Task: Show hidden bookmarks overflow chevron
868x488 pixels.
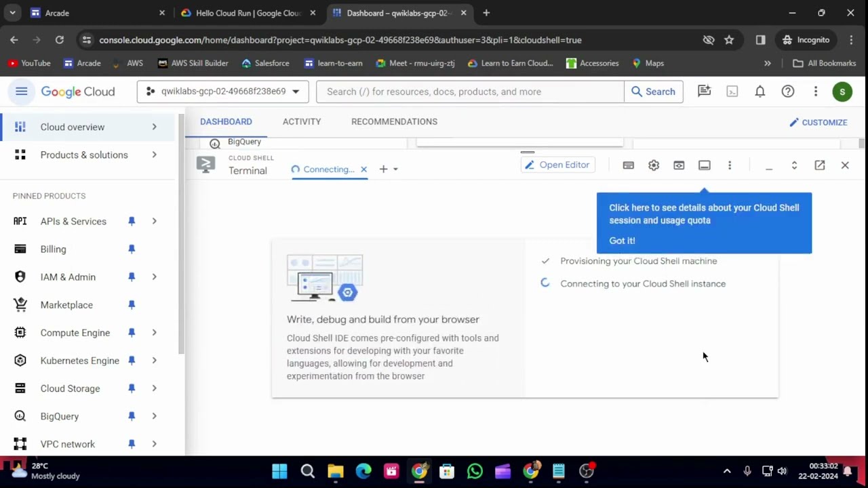Action: point(768,63)
